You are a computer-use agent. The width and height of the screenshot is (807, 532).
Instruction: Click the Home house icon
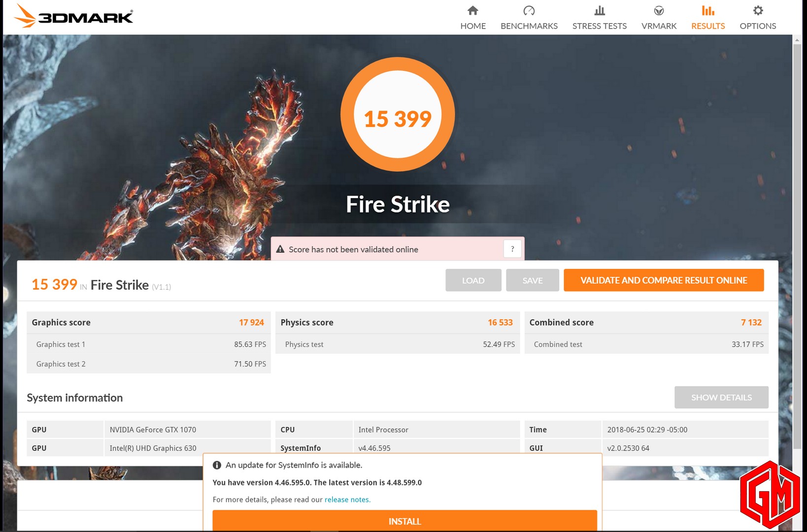pos(473,10)
